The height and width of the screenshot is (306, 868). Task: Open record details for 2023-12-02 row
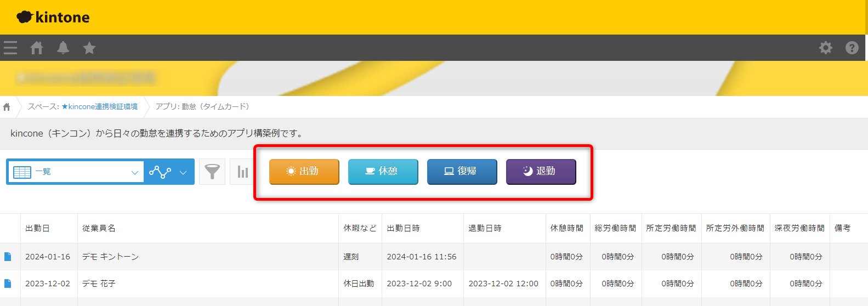[x=8, y=284]
